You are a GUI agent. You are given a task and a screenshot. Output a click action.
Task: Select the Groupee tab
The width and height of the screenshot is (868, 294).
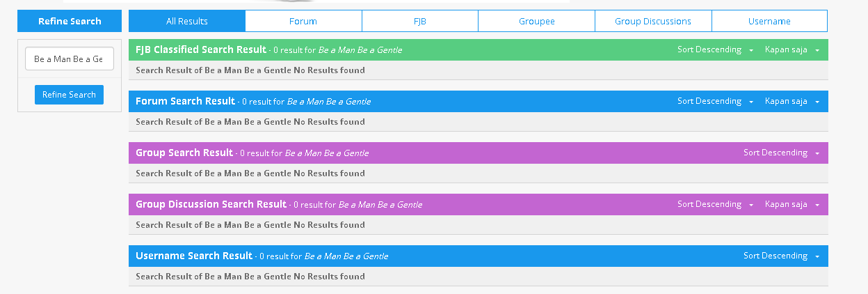pos(537,21)
